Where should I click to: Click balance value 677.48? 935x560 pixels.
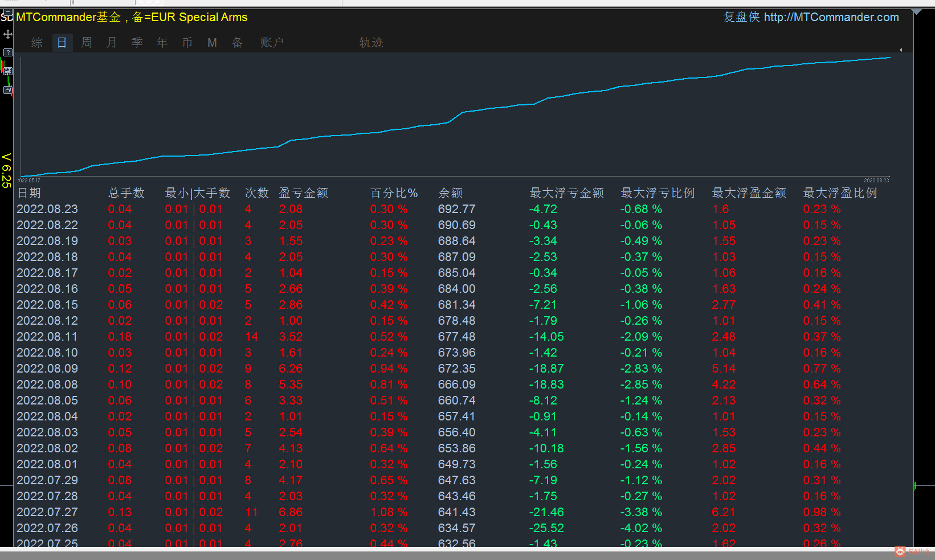(x=456, y=337)
